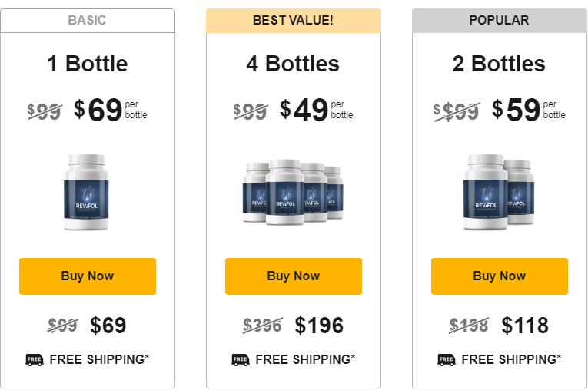Click the free shipping truck icon under 4 Bottles
This screenshot has width=588, height=390.
point(241,359)
